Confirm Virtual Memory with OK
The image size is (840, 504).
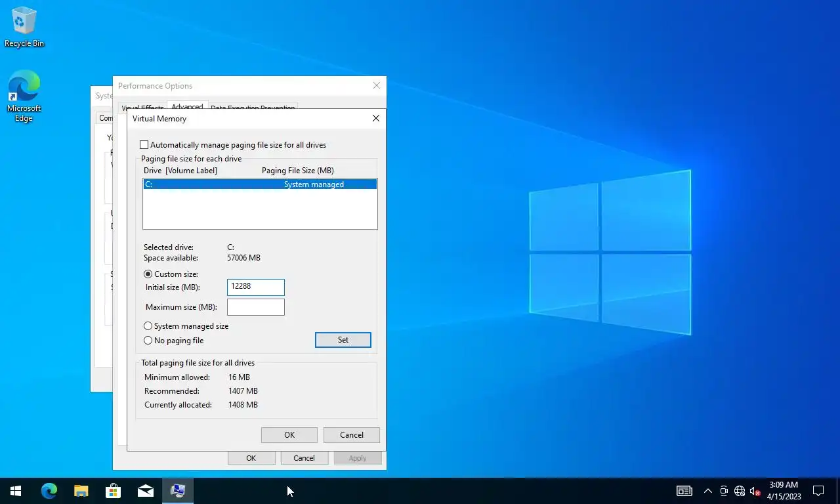pos(289,435)
